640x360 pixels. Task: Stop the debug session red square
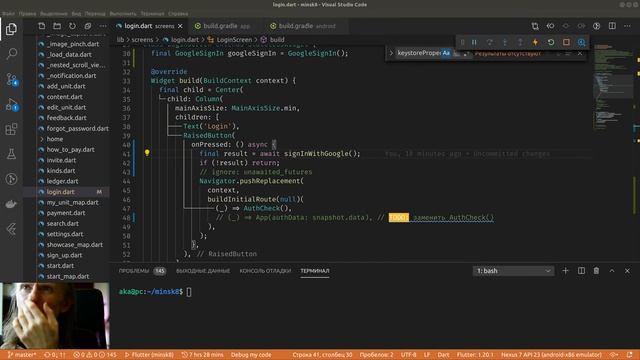[x=566, y=42]
